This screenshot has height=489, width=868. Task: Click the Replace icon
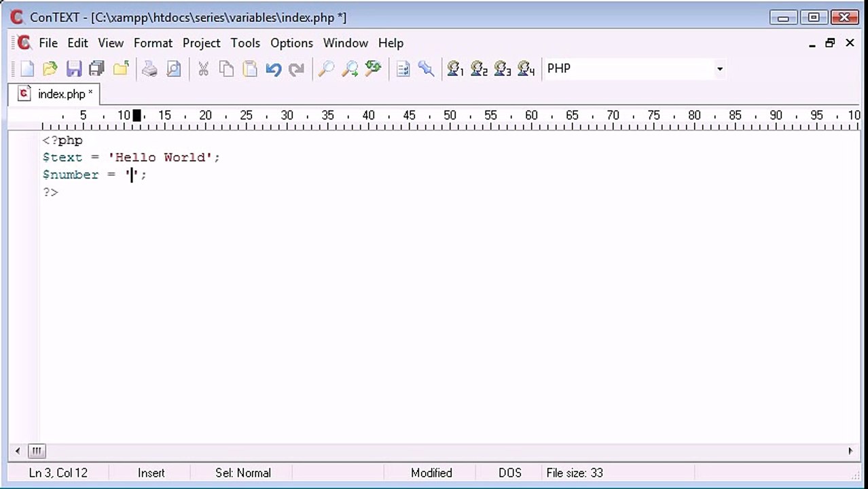pyautogui.click(x=373, y=69)
